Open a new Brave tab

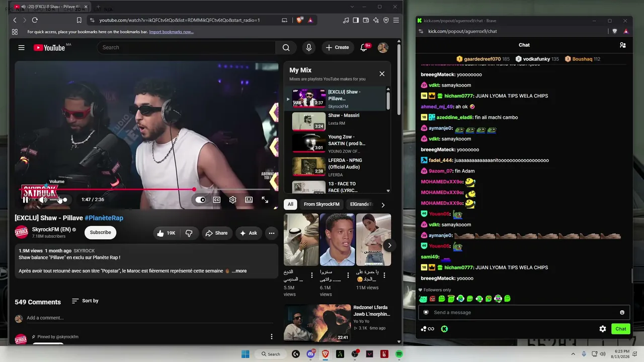(98, 7)
